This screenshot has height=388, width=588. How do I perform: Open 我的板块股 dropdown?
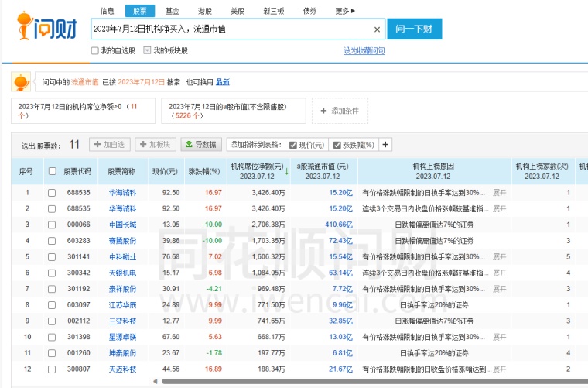point(147,50)
